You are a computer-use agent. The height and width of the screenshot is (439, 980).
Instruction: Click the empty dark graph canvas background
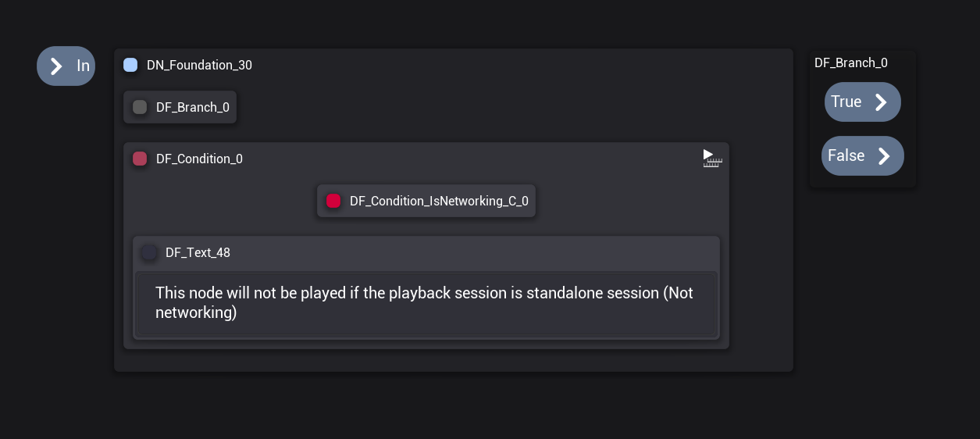pos(469,406)
